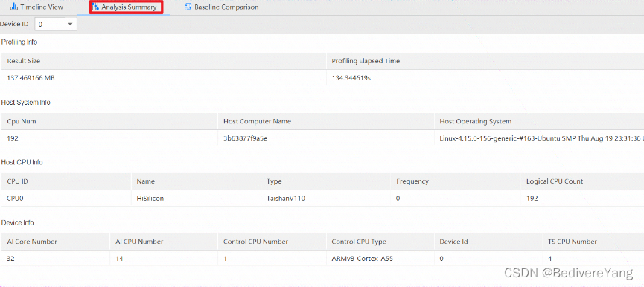Click the Profiling Elapsed Time column header

coord(366,61)
